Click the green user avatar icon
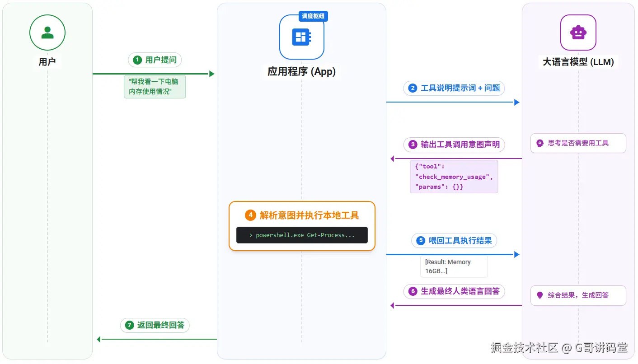638x364 pixels. [47, 33]
